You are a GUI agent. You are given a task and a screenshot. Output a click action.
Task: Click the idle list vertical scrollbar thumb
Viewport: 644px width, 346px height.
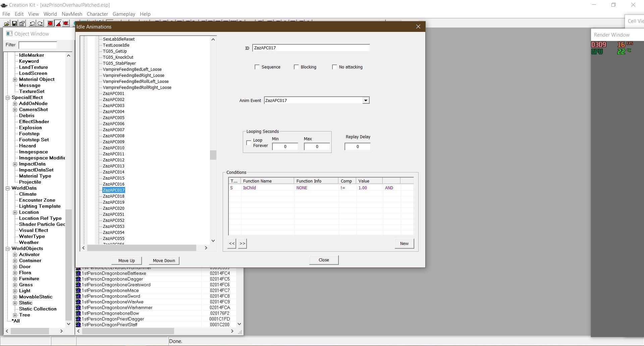(213, 155)
